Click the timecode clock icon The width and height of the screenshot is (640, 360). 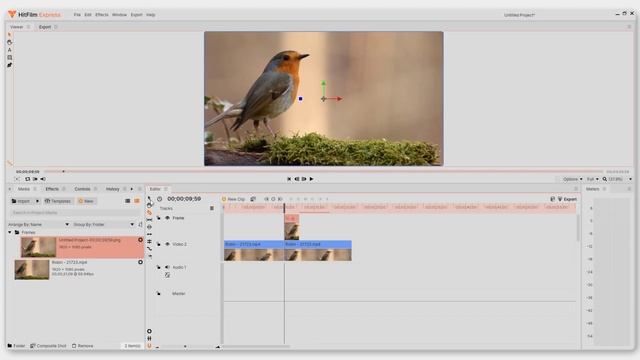(160, 199)
